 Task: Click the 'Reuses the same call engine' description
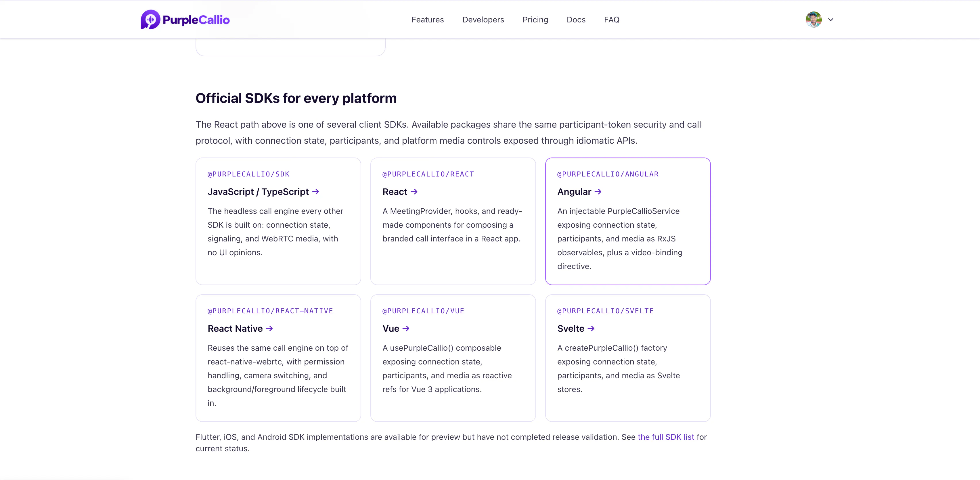pos(278,375)
